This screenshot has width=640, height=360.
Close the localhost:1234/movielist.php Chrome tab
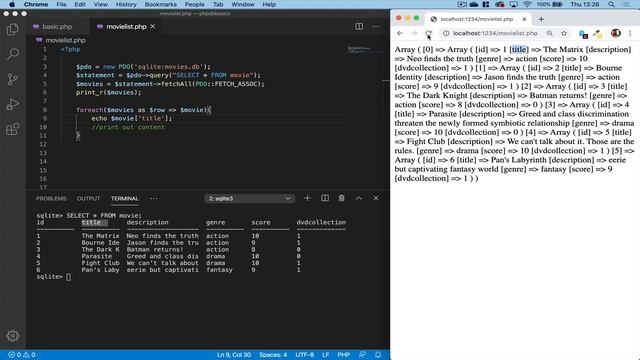tap(524, 19)
